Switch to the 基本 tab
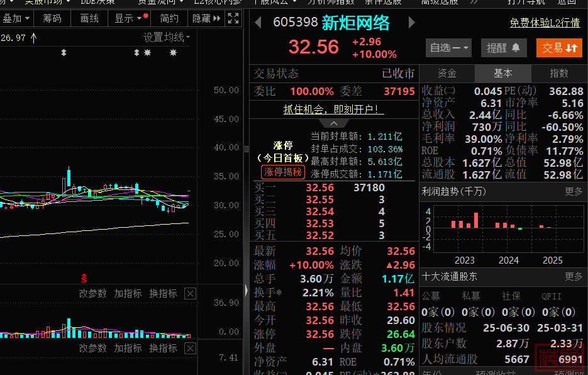 [503, 73]
